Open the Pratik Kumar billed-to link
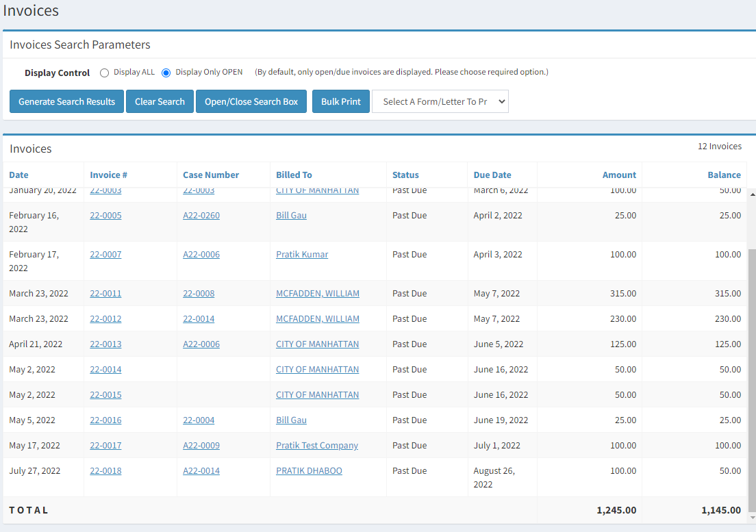Viewport: 756px width, 532px height. coord(302,255)
